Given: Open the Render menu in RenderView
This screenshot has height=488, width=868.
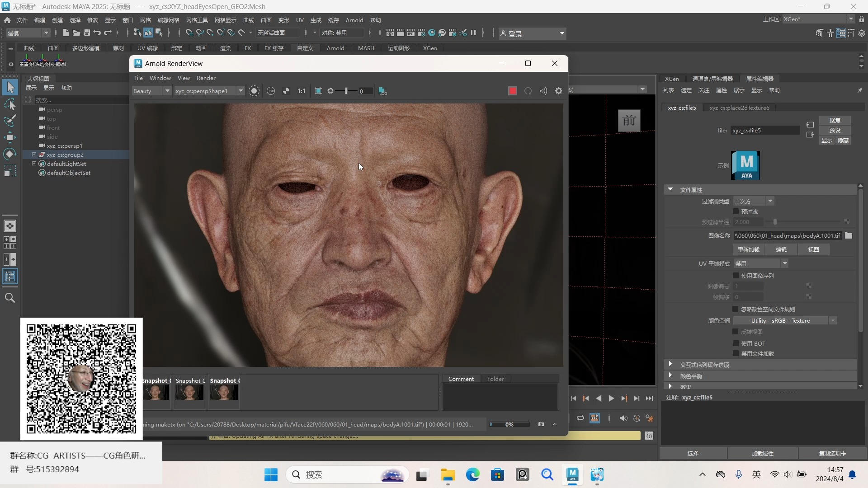Looking at the screenshot, I should (x=206, y=78).
